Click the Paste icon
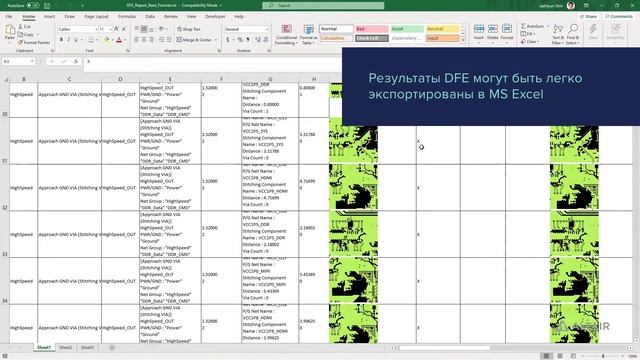The width and height of the screenshot is (640, 360). tap(10, 30)
